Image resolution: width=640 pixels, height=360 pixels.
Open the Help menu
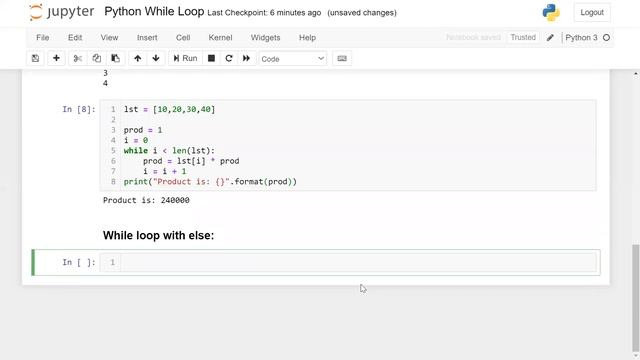(307, 38)
